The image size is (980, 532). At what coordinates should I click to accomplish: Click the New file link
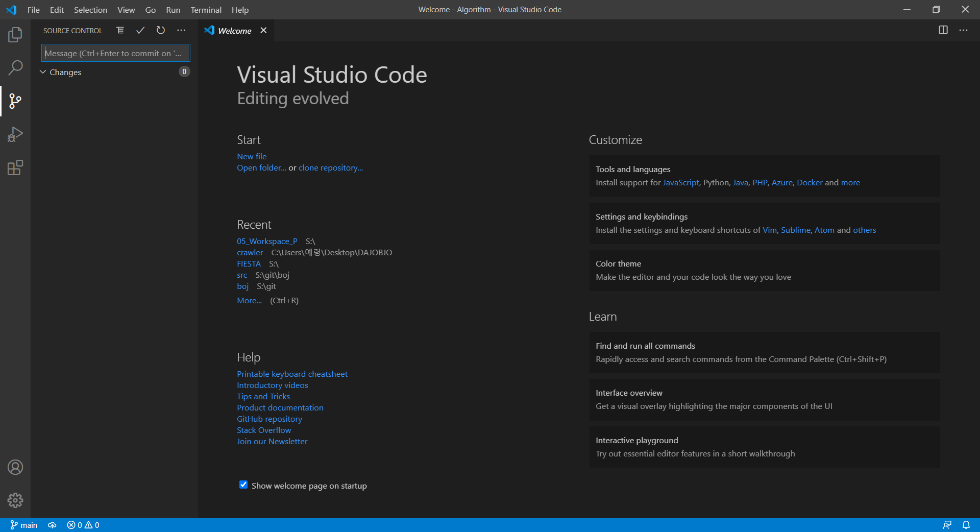[x=252, y=156]
